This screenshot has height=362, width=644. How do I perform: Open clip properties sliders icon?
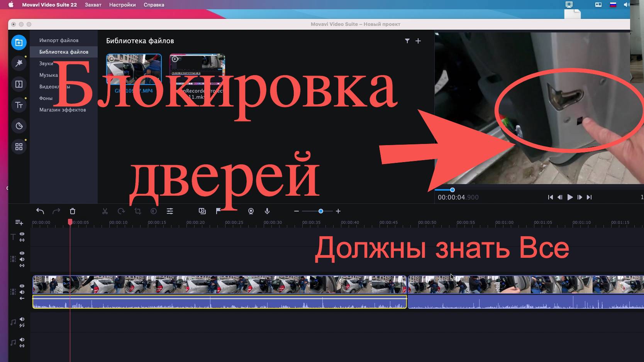[170, 211]
